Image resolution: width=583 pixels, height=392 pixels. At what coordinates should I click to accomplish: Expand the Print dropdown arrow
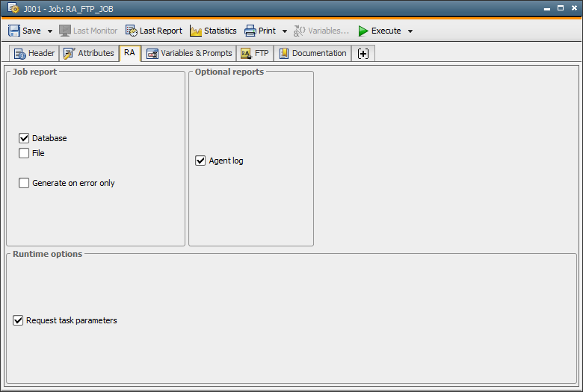click(x=285, y=31)
